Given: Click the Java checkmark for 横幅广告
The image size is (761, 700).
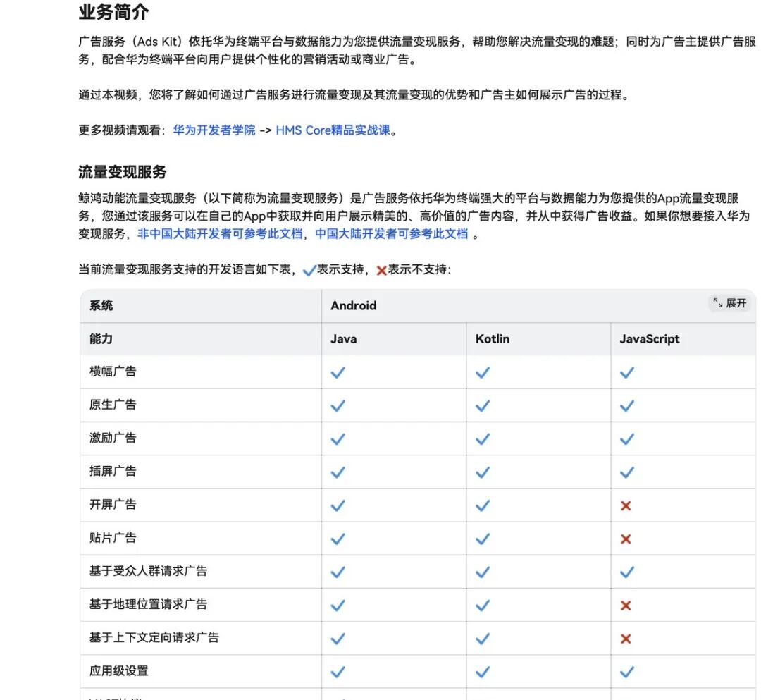Looking at the screenshot, I should (338, 372).
